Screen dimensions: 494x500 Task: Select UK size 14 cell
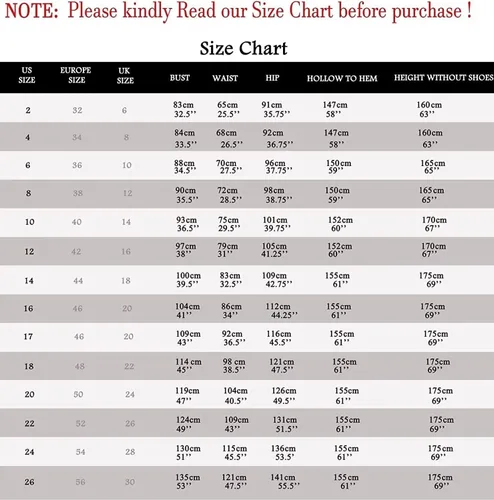coord(126,222)
